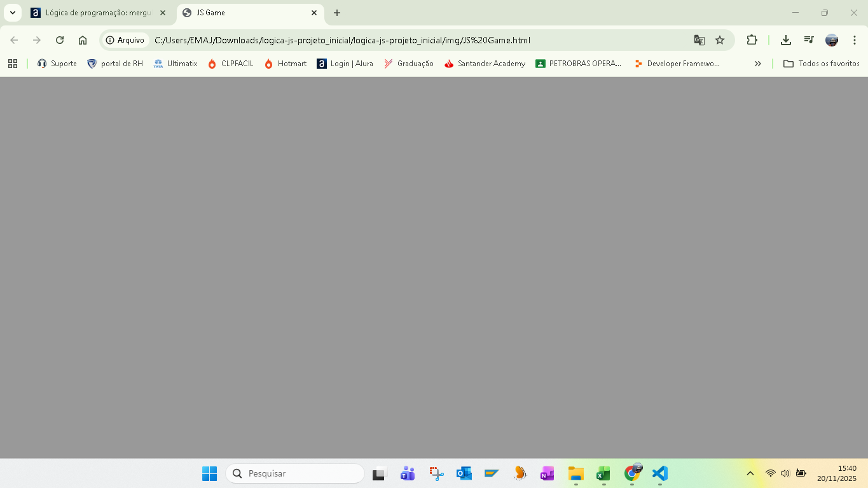Screen dimensions: 868x488
Task: Launch Microsoft Teams from the taskbar
Action: coord(408,473)
